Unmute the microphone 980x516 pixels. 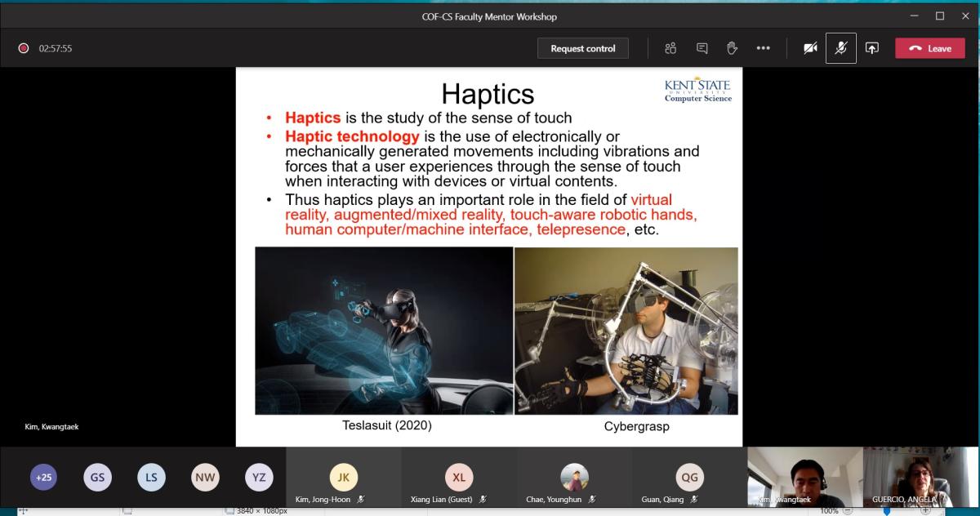(x=840, y=48)
